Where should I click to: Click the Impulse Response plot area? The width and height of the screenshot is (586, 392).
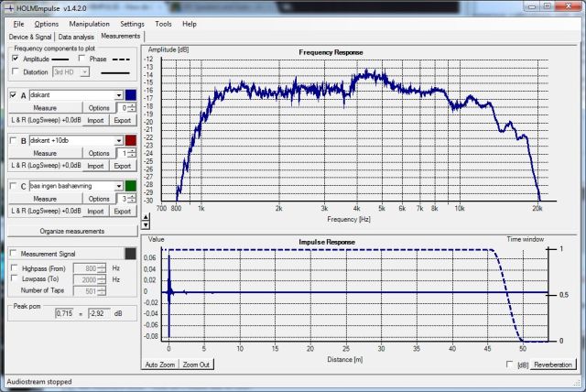354,295
